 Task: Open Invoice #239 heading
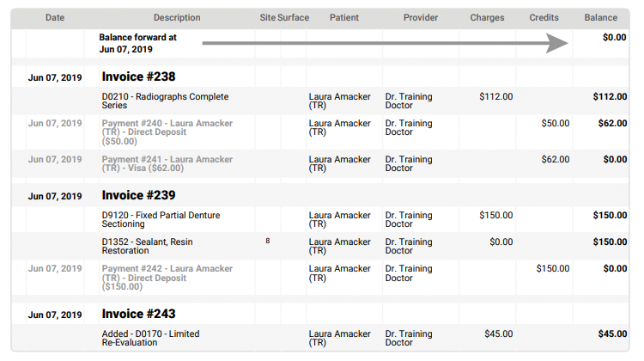point(138,195)
